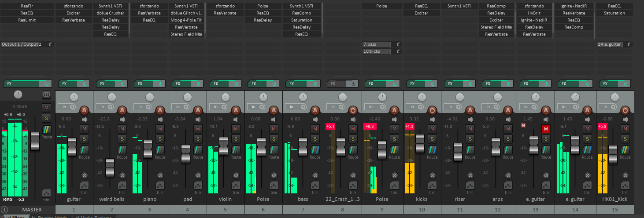Arm the arps track for recording
Viewport: 644px width, 218px height.
coord(507,110)
